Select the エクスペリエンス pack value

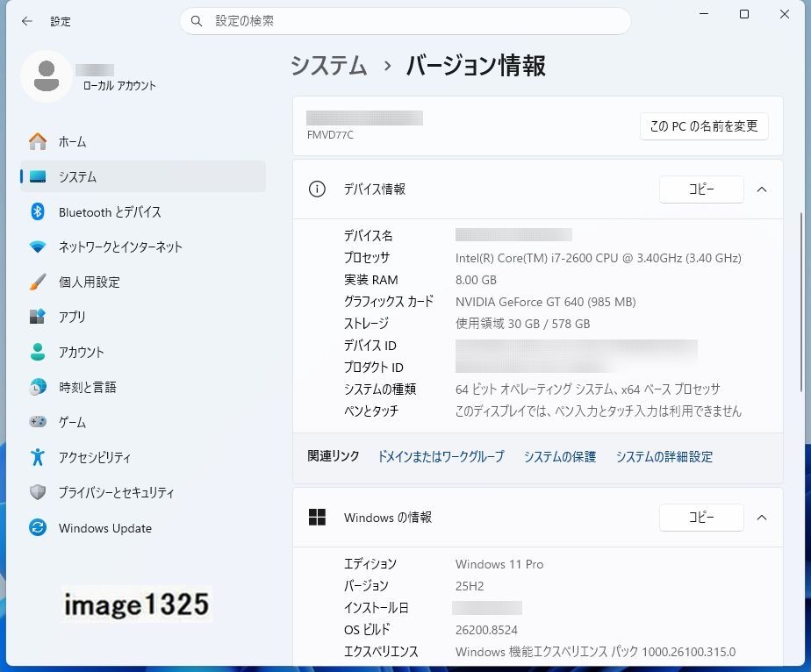pos(595,652)
